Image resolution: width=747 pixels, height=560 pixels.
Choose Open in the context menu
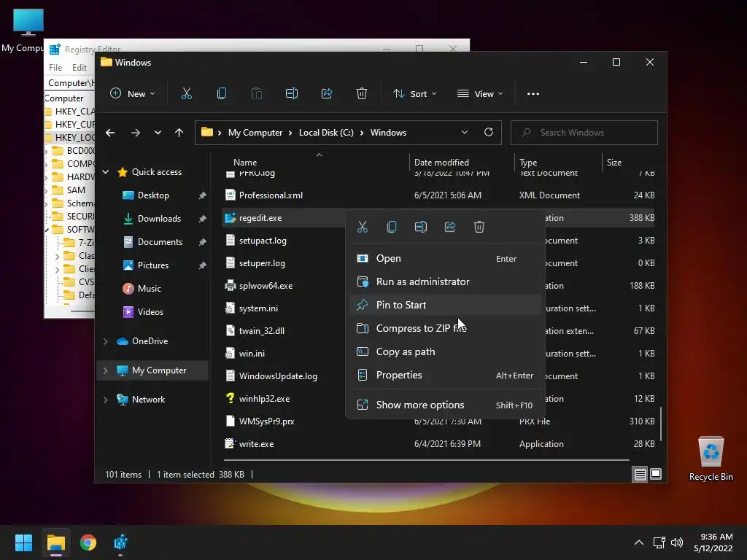[445, 259]
